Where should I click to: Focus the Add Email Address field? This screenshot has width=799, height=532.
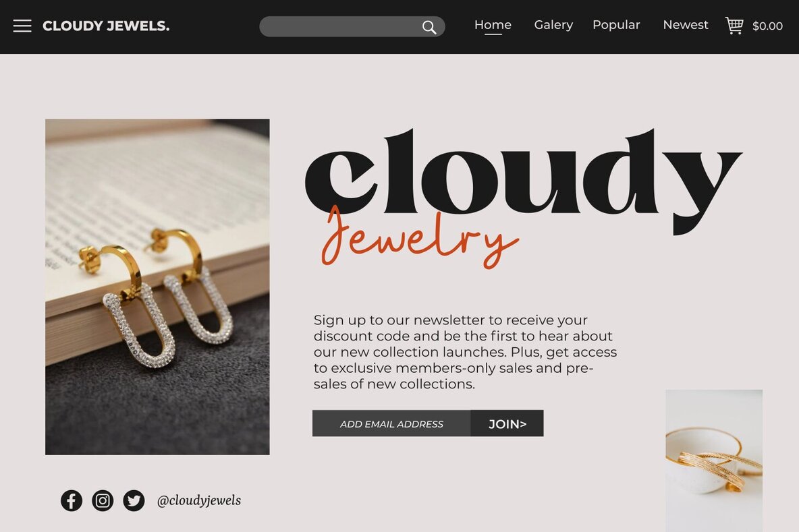(391, 423)
